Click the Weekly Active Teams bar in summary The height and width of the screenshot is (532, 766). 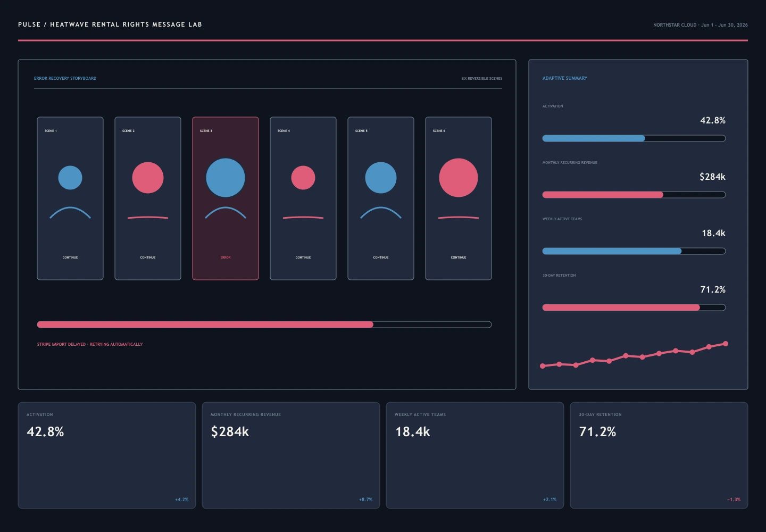(x=634, y=251)
